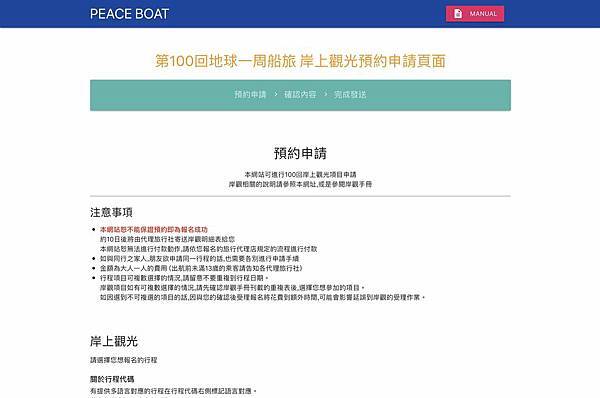Click the bullet starting 金額為大人一人的費用
600x398 pixels.
(201, 268)
